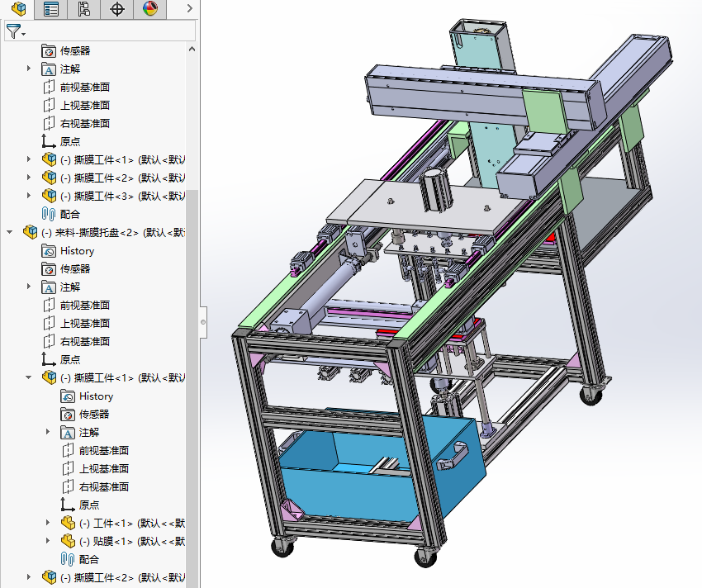Select 原点 under 来料-撕膜托盘<2>
Image resolution: width=702 pixels, height=588 pixels.
61,359
